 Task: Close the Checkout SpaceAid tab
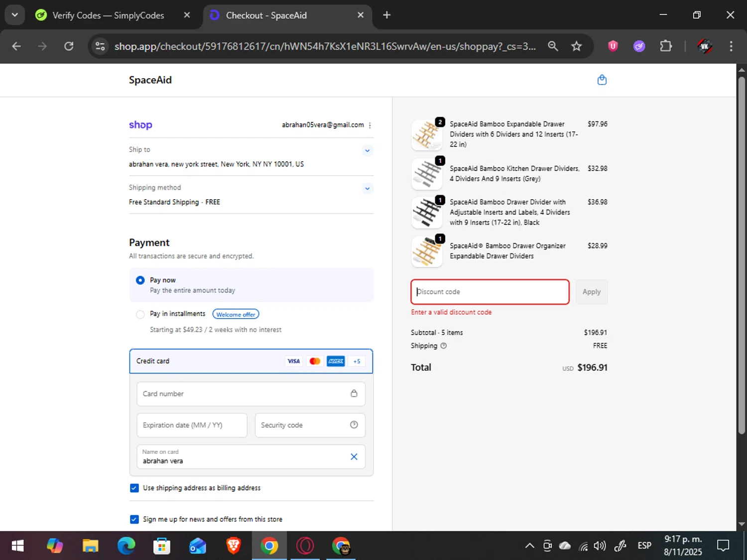[x=361, y=15]
